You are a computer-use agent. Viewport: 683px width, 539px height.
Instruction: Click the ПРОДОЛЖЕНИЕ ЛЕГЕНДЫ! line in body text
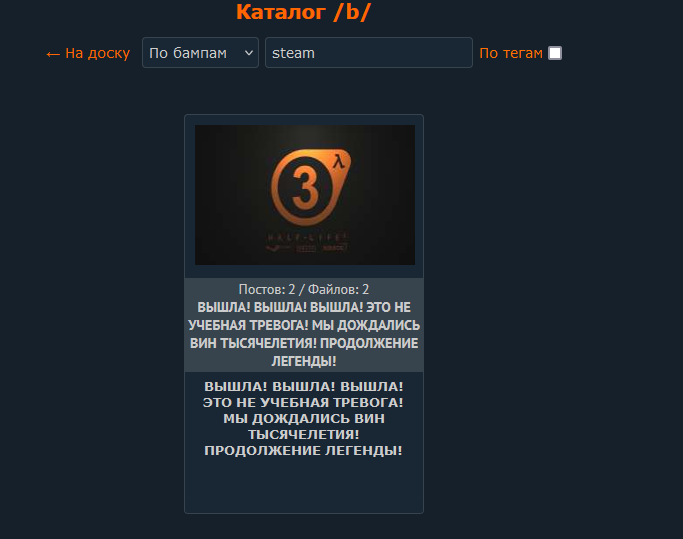click(x=304, y=451)
